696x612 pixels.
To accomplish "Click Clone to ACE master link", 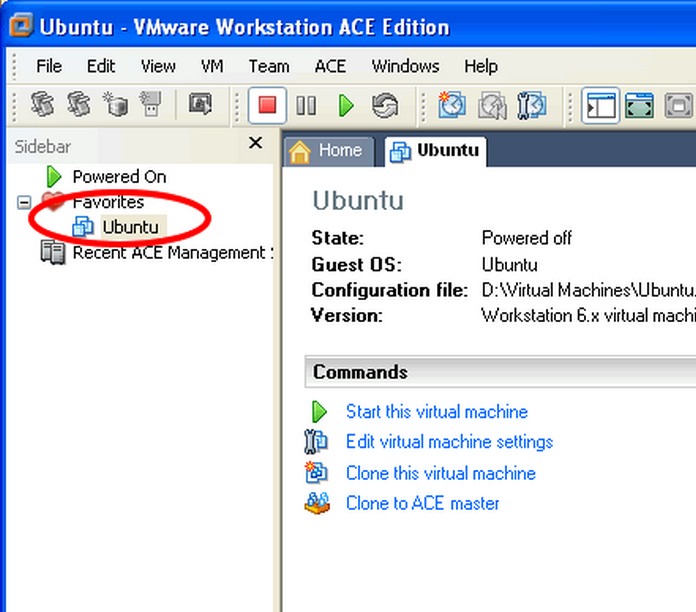I will (x=422, y=503).
